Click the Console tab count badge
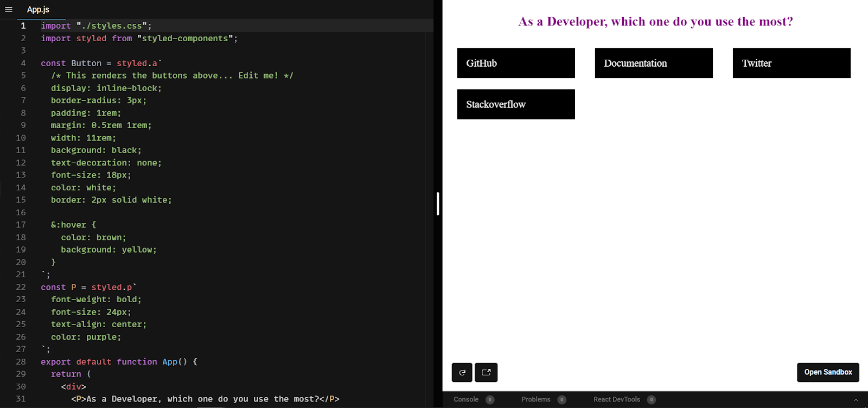The width and height of the screenshot is (868, 408). click(490, 400)
